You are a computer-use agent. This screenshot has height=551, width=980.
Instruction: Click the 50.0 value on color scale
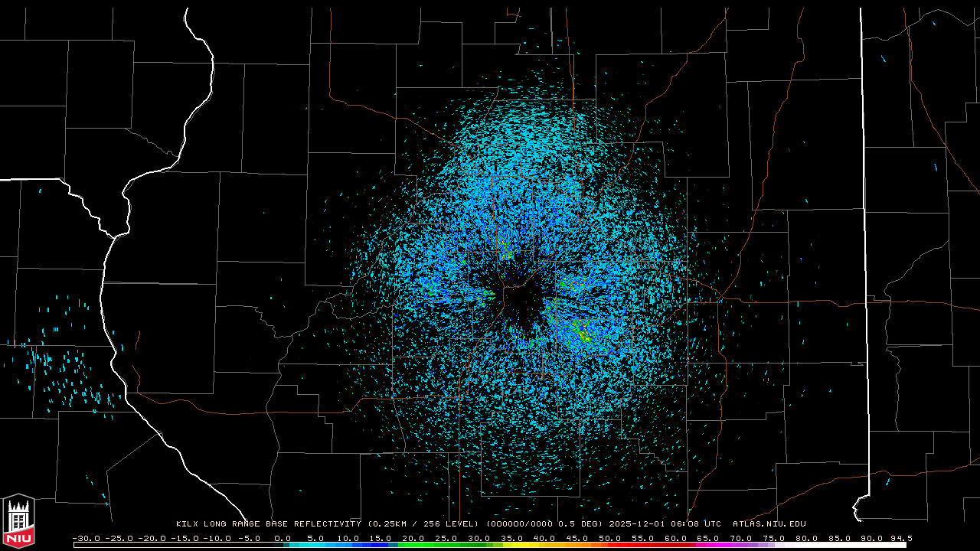[610, 538]
